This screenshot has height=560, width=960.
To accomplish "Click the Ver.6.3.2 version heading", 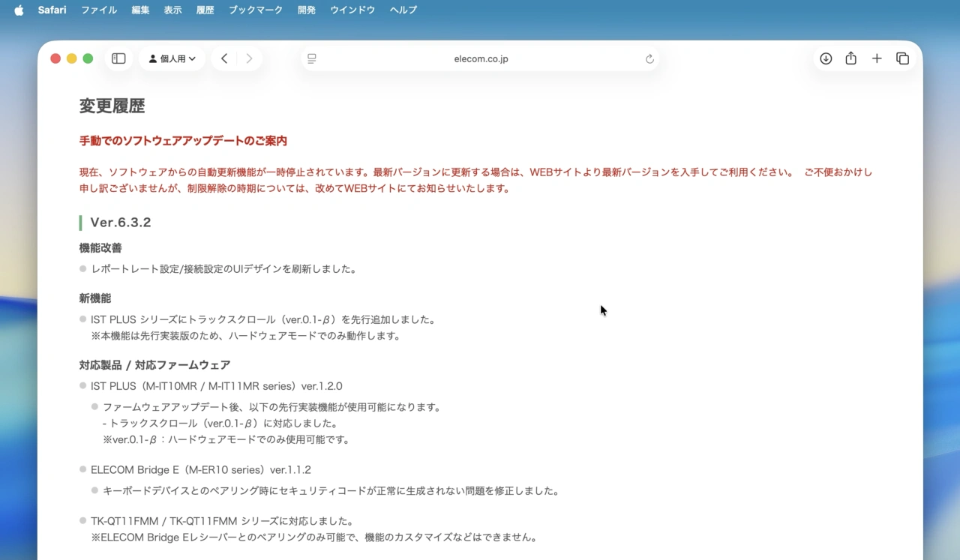I will (121, 223).
